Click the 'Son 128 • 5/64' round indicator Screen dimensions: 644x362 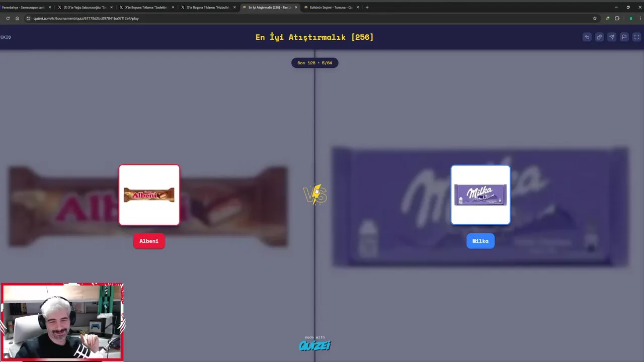pos(315,63)
